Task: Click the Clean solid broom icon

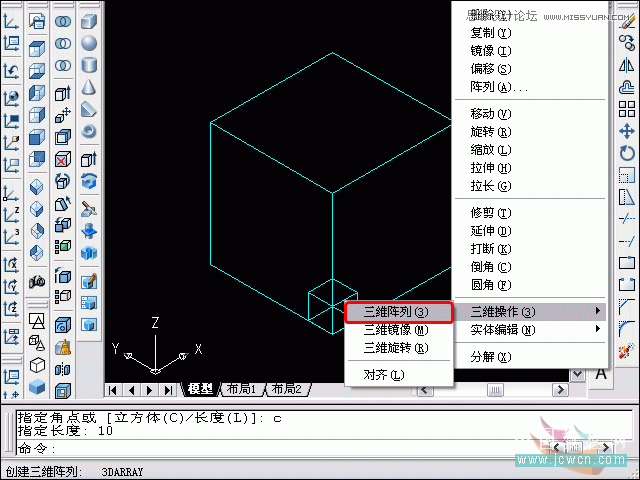Action: pos(62,347)
